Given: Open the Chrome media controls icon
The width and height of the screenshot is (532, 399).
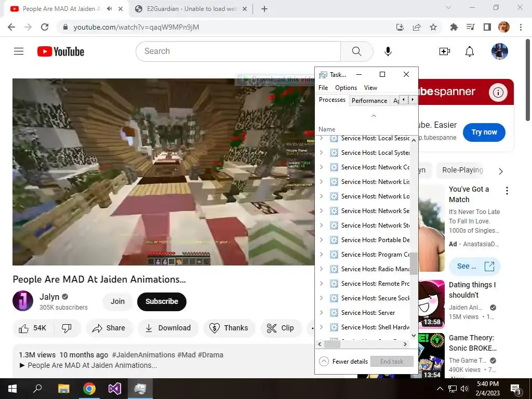Looking at the screenshot, I should (471, 27).
